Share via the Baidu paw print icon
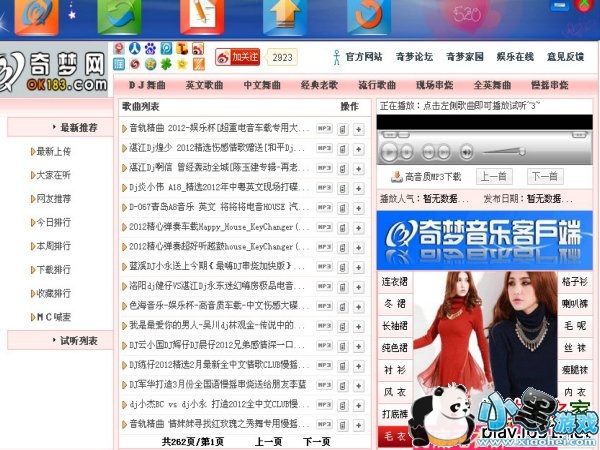The width and height of the screenshot is (600, 450). click(x=150, y=49)
